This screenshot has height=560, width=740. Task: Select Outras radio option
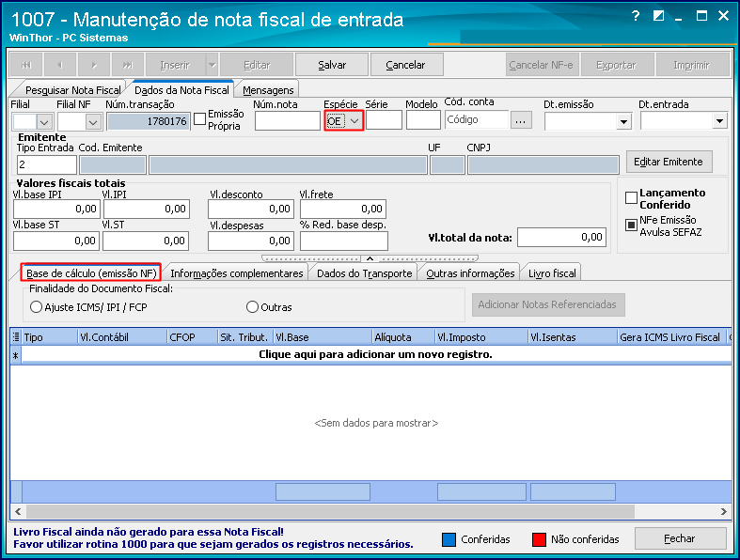tap(253, 307)
